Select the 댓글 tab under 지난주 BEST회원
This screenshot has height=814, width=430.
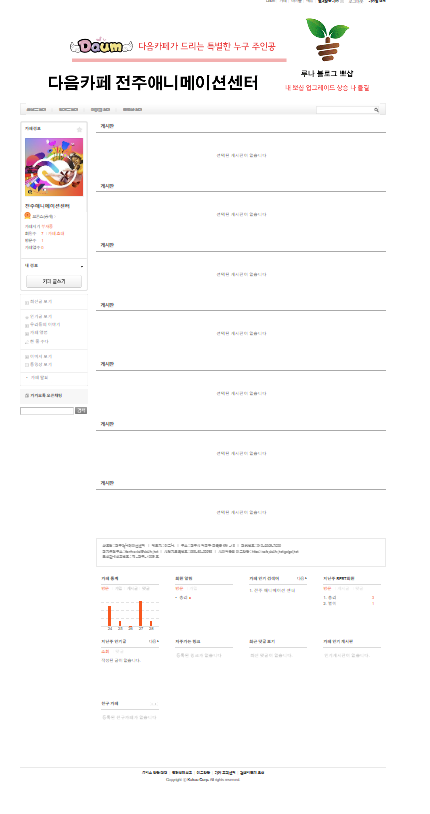pyautogui.click(x=359, y=589)
